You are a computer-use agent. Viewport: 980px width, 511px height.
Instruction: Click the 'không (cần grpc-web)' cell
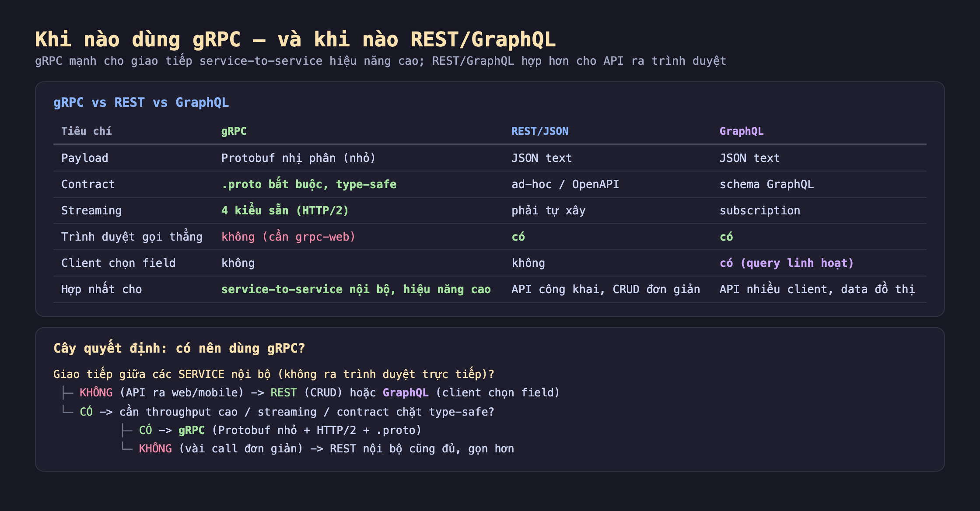click(288, 237)
